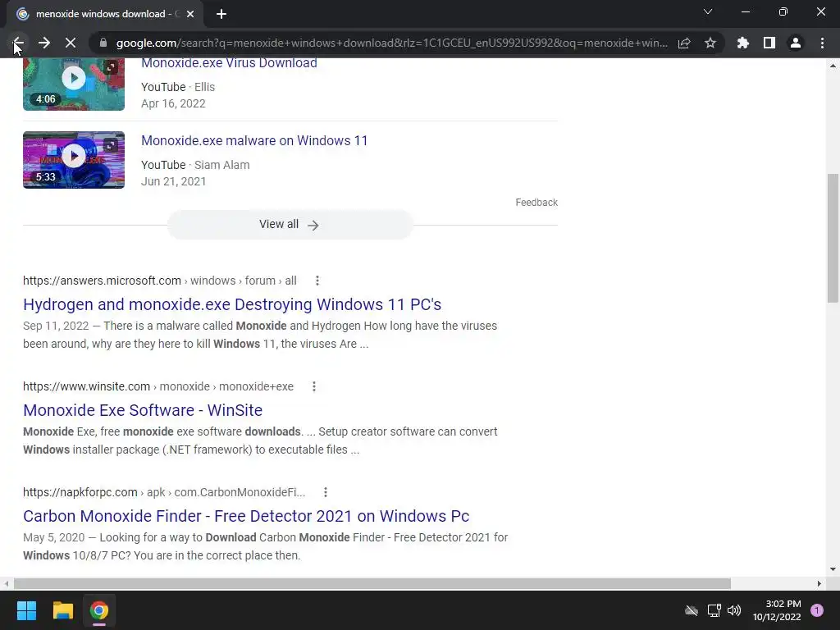Click the horizontal scrollbar right arrow

tap(819, 583)
